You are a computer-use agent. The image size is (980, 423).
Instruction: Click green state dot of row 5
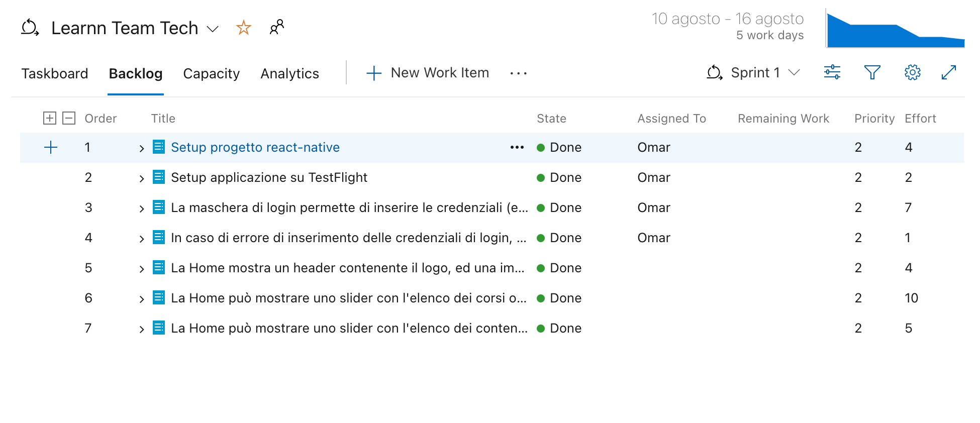[x=541, y=268]
